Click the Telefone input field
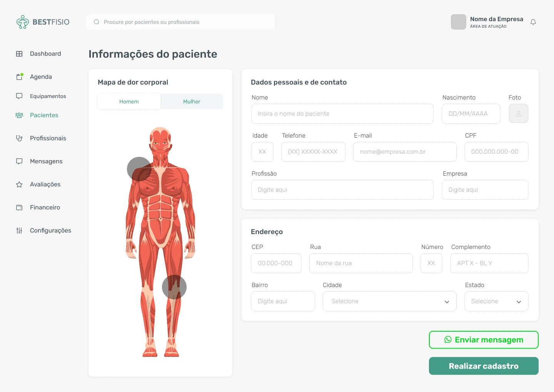This screenshot has height=392, width=554. click(313, 152)
